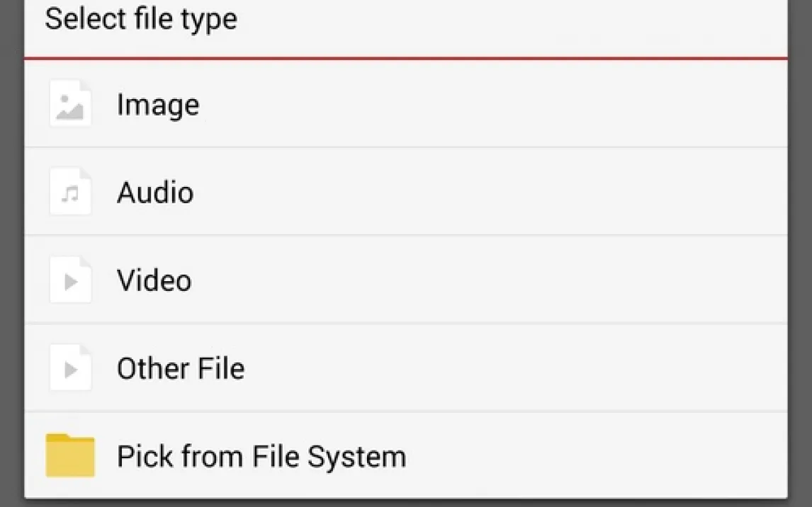Click empty space right of Video label
Viewport: 812px width, 507px height.
click(x=496, y=280)
